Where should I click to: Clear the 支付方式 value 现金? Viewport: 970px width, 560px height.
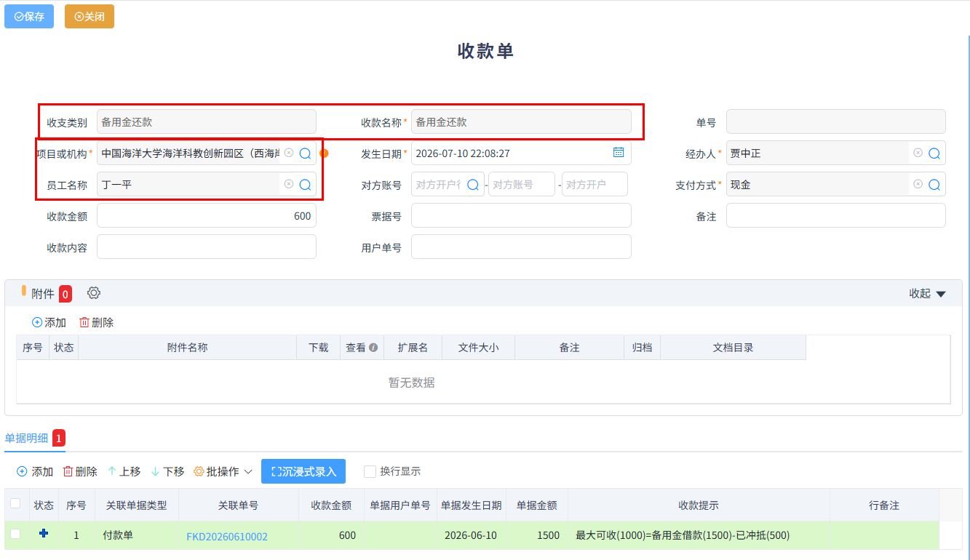918,184
